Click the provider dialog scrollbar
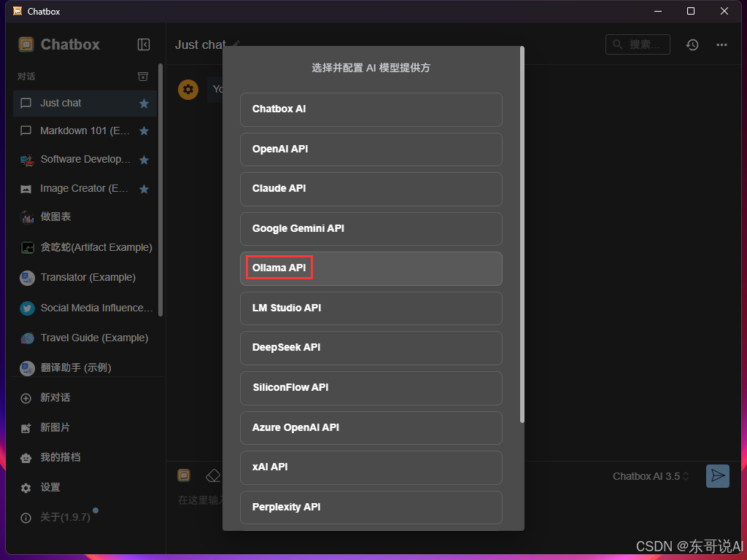Viewport: 747px width, 560px height. point(522,234)
